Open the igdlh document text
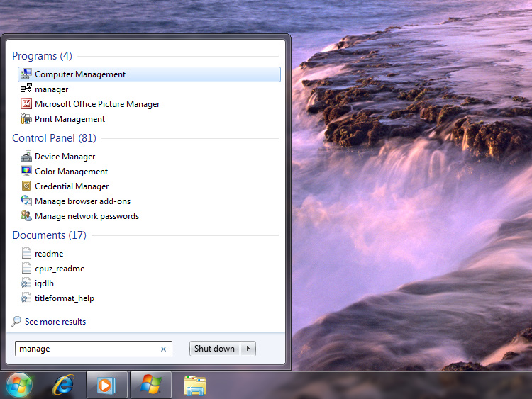The width and height of the screenshot is (532, 399). 45,283
